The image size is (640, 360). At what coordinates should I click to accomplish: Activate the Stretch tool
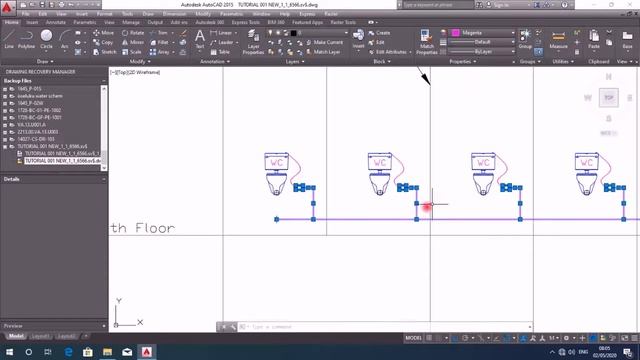pyautogui.click(x=104, y=52)
